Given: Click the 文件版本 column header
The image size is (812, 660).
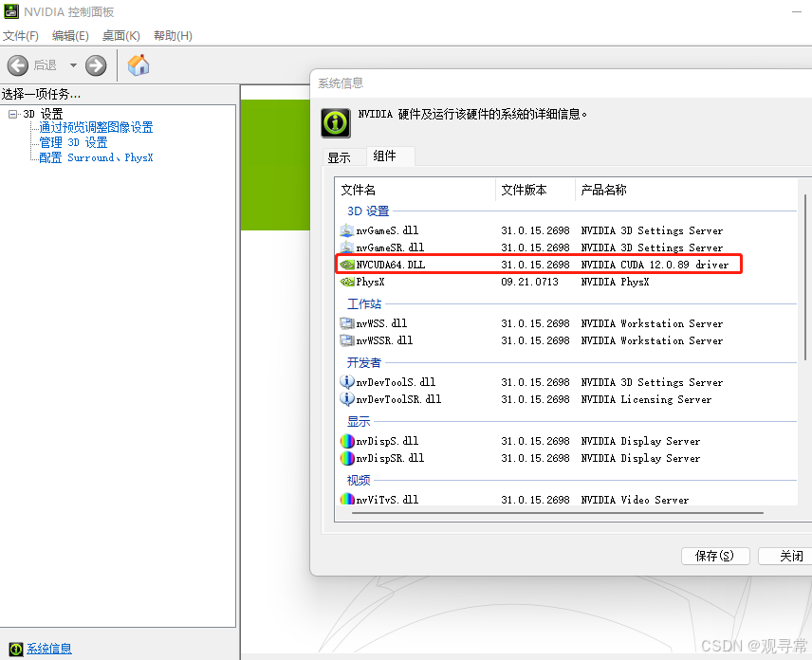Looking at the screenshot, I should [535, 190].
